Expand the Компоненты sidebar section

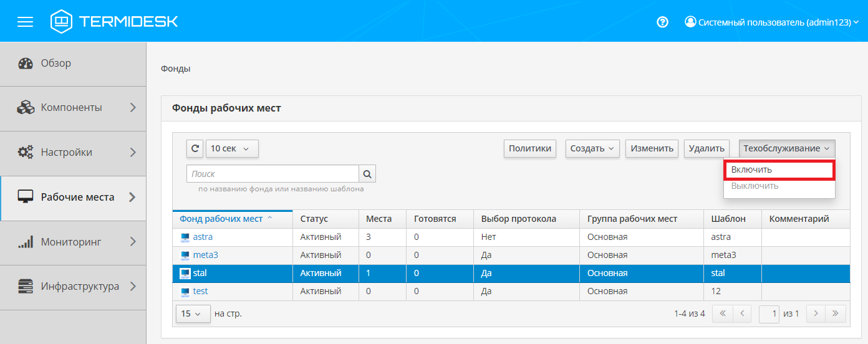[x=73, y=108]
